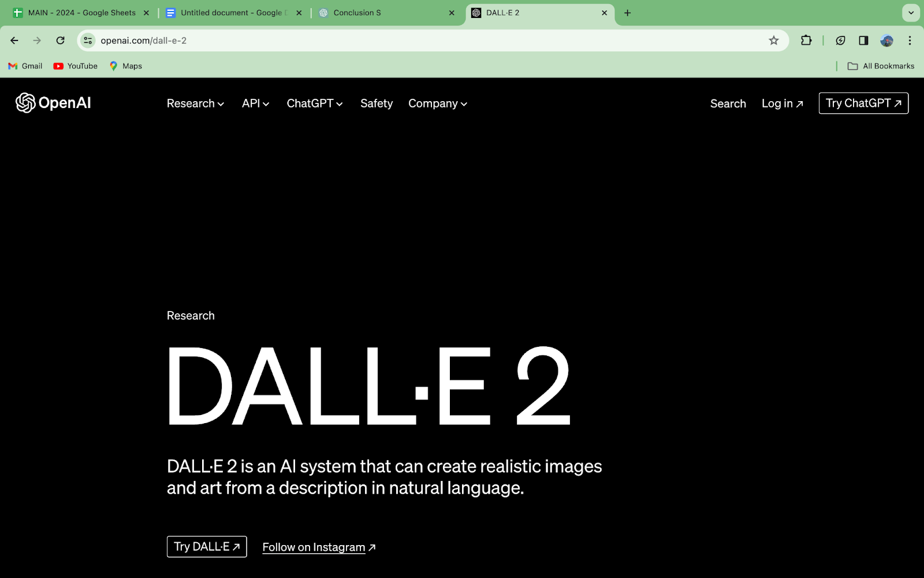The image size is (924, 578).
Task: Click the Research label above the title
Action: coord(191,316)
